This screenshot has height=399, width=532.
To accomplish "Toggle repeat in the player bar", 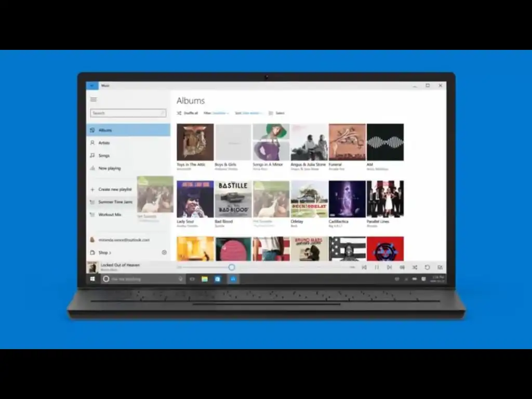I will 427,268.
